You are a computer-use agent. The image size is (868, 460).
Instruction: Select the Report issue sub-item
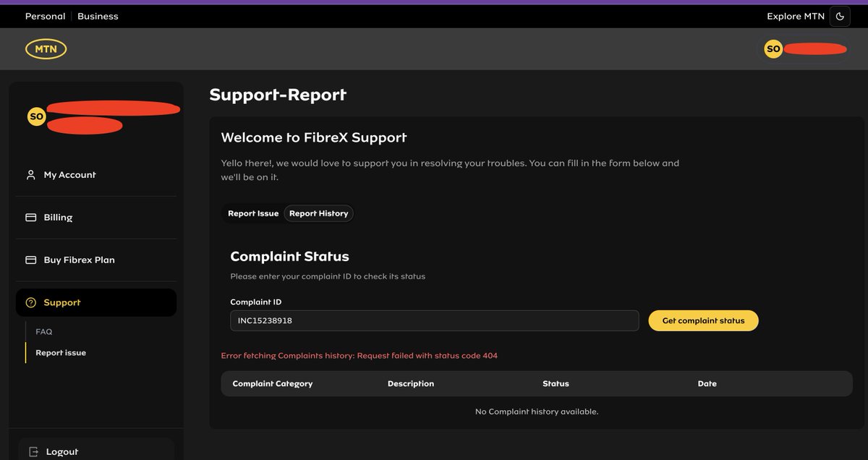(61, 352)
